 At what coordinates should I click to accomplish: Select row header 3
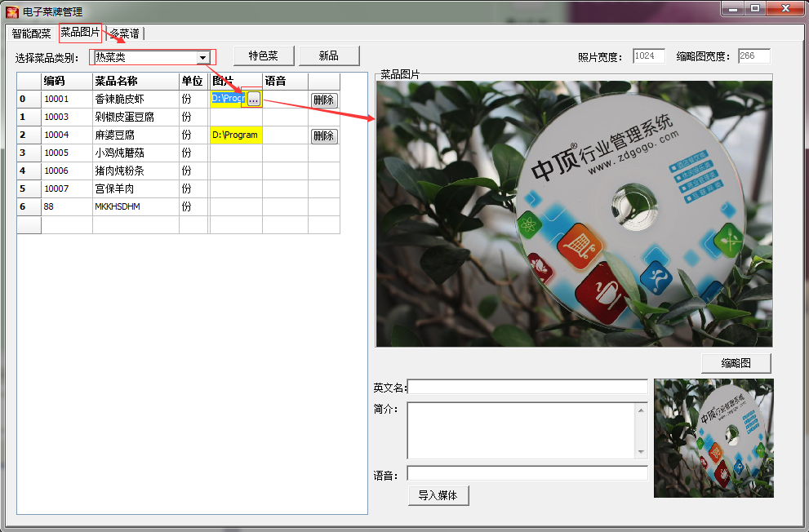[x=29, y=153]
